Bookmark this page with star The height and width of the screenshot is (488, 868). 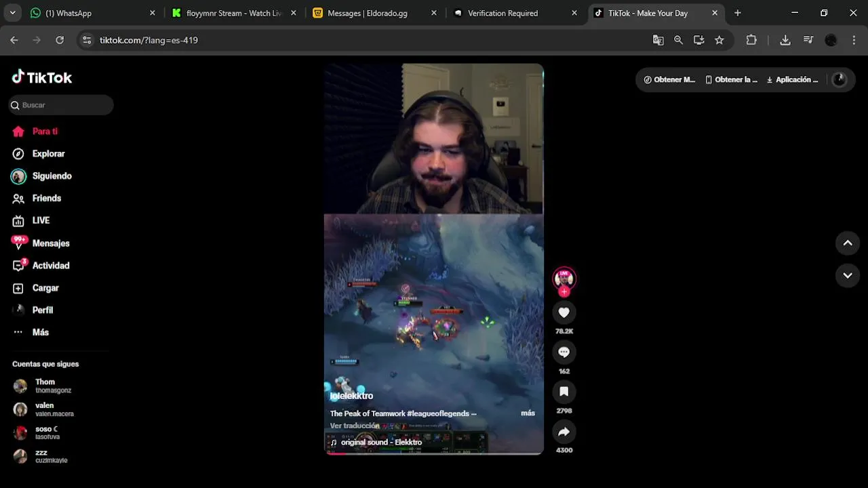point(719,40)
